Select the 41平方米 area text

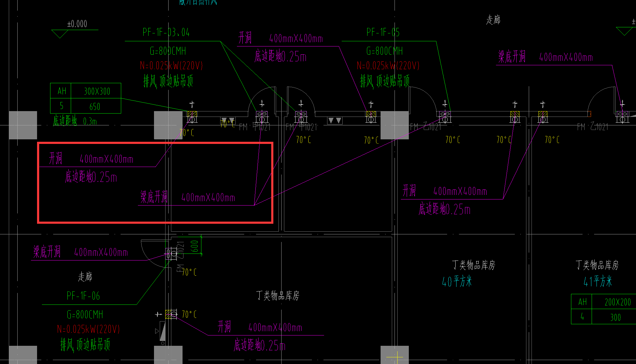pos(598,281)
